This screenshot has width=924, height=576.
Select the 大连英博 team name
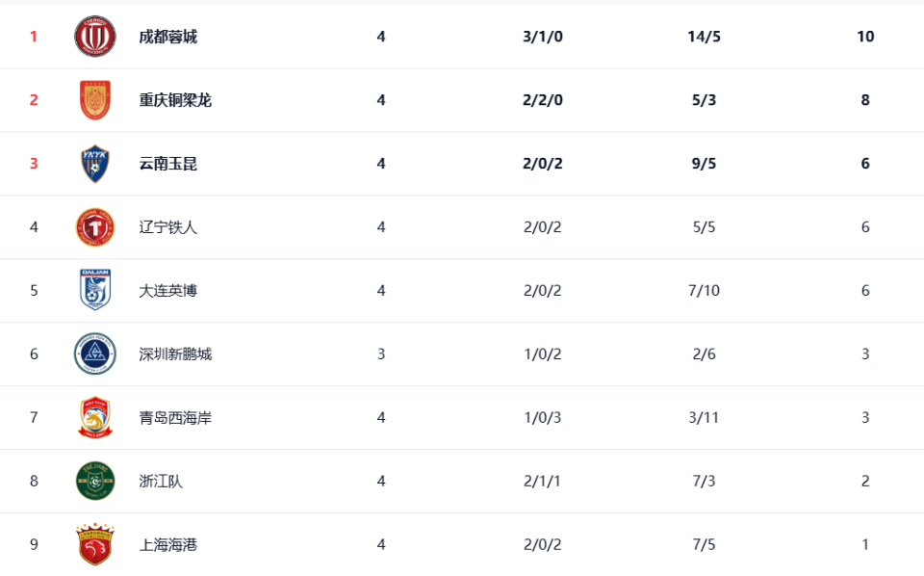click(x=167, y=291)
